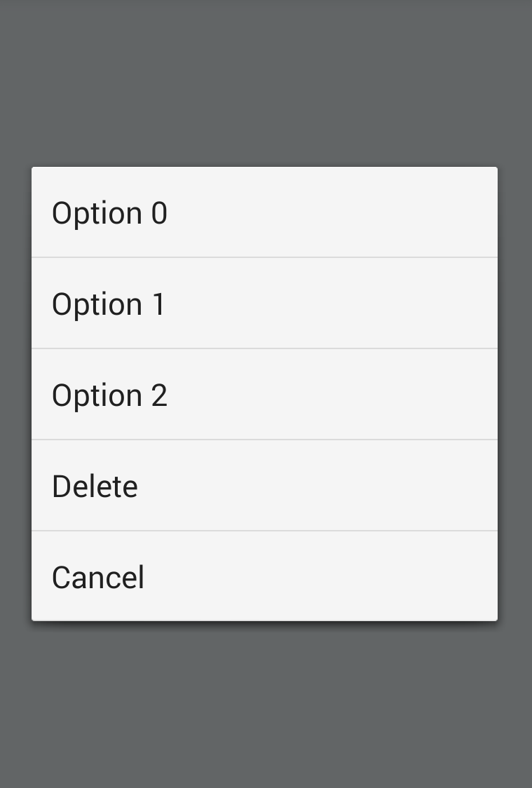Click empty space right of 'Option 0'

332,212
